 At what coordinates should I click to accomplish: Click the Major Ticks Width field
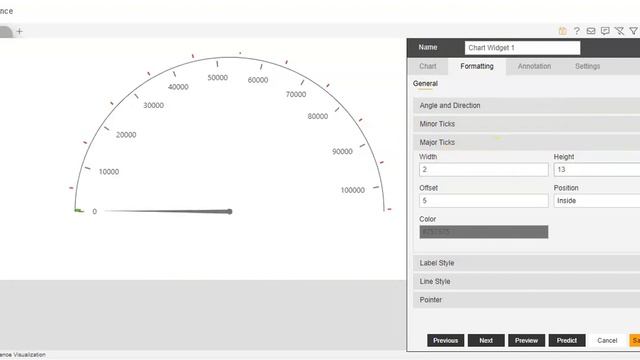[484, 169]
